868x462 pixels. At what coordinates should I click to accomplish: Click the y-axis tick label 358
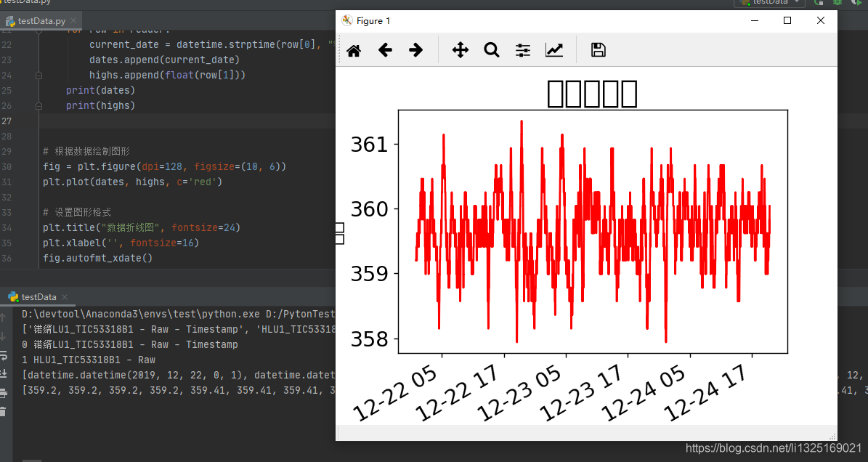click(369, 339)
